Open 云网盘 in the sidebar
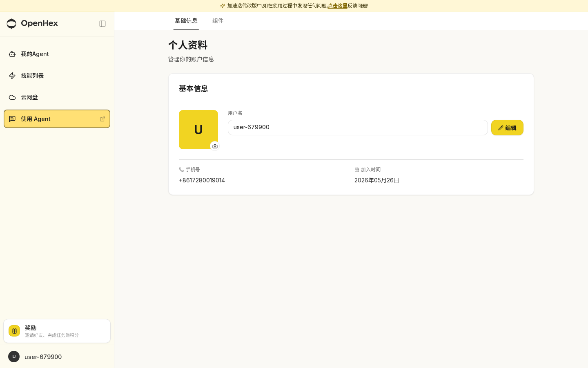The image size is (588, 368). [x=57, y=97]
